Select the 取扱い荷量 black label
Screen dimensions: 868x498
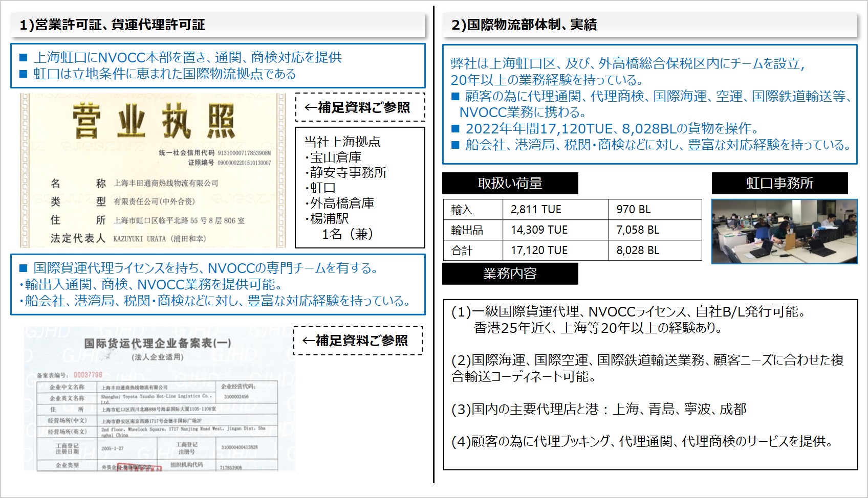tap(510, 183)
